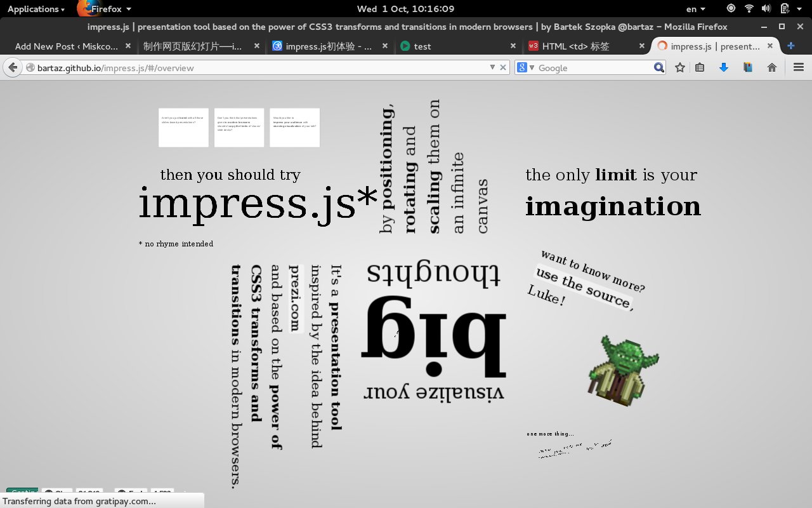This screenshot has height=508, width=812.
Task: Open the Applications menu
Action: 36,9
